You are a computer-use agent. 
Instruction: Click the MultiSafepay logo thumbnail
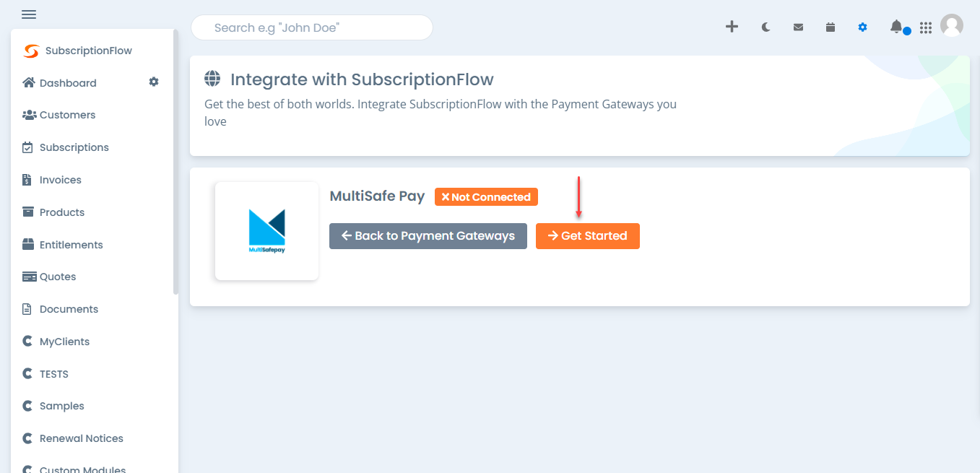[x=266, y=231]
